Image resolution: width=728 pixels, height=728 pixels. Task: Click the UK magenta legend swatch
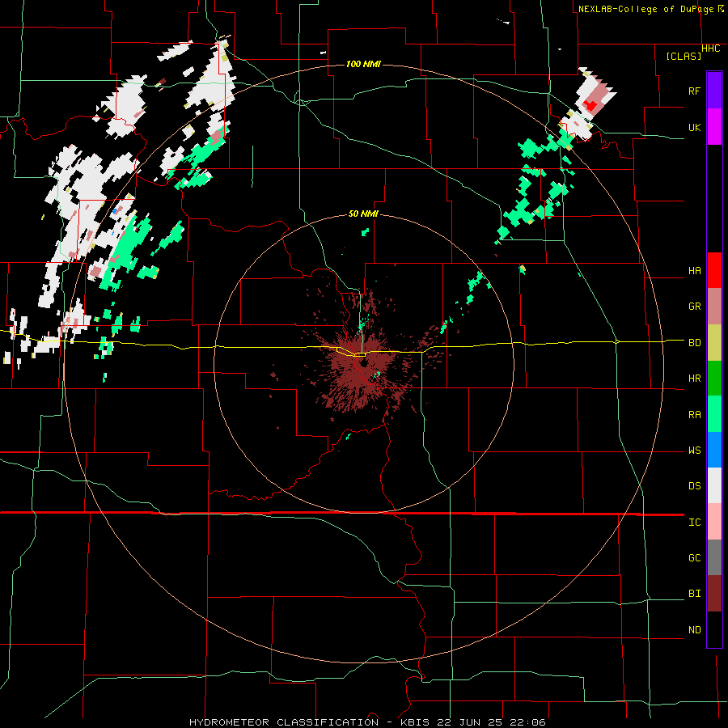click(714, 127)
